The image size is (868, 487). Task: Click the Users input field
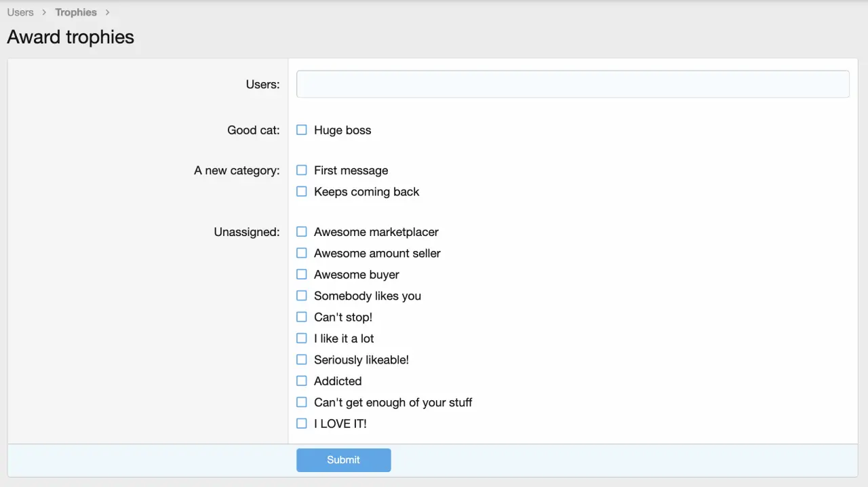[x=572, y=84]
